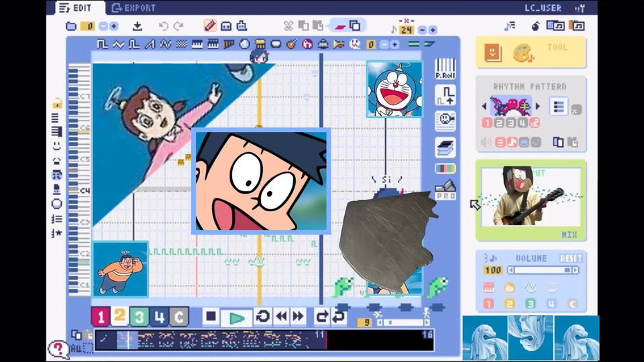The width and height of the screenshot is (644, 362).
Task: Toggle the loop playback button
Action: pos(263,316)
